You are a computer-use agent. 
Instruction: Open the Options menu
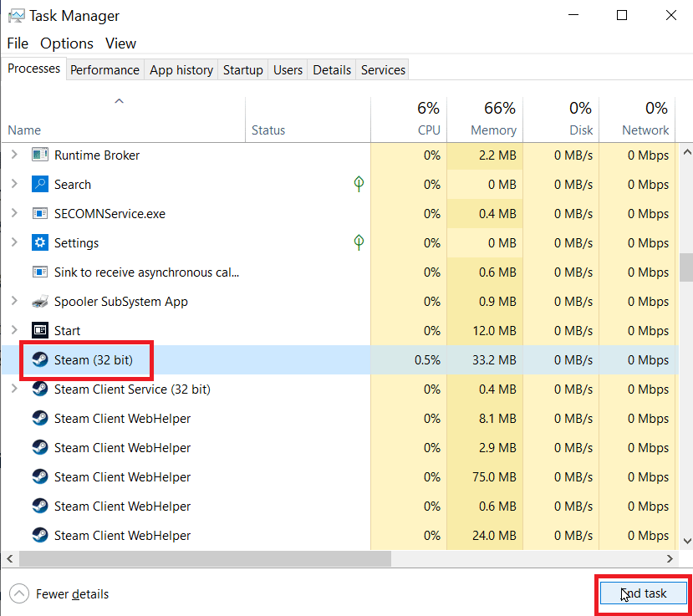[66, 43]
